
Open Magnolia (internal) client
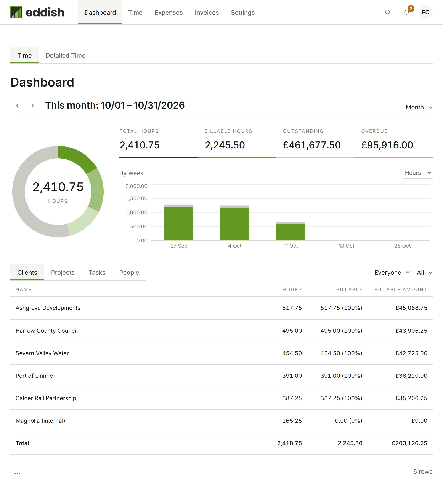tap(40, 421)
